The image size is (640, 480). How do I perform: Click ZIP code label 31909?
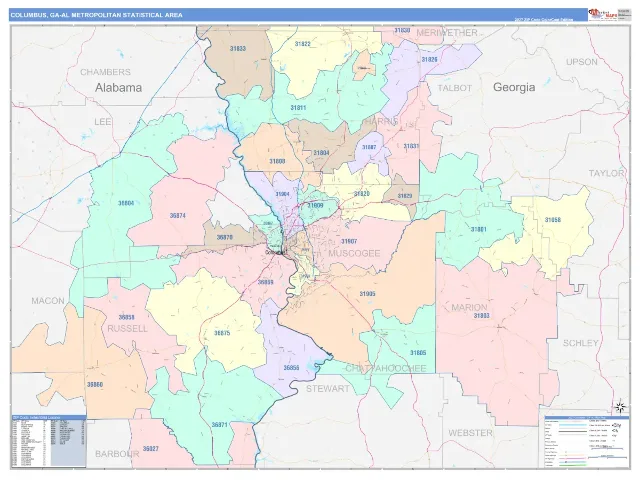click(x=315, y=205)
